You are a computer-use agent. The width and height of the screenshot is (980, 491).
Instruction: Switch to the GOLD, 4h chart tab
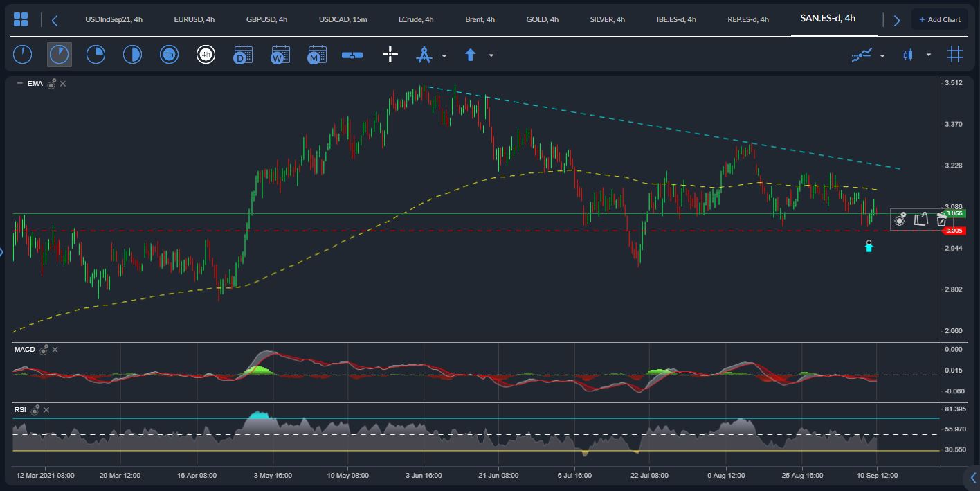coord(542,19)
